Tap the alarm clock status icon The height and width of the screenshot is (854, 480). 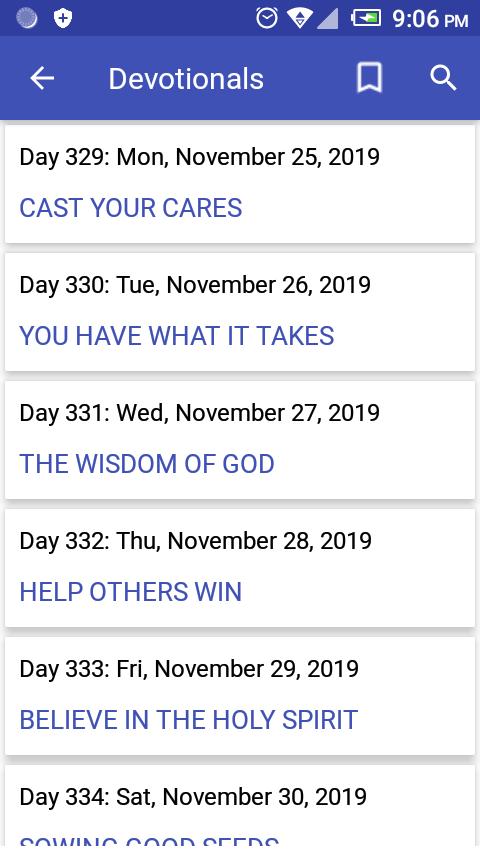pos(267,19)
